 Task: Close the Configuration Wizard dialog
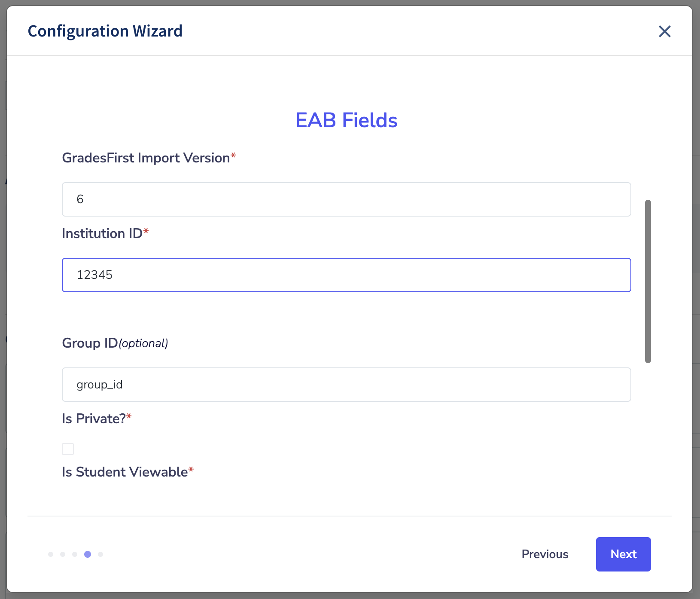point(664,31)
